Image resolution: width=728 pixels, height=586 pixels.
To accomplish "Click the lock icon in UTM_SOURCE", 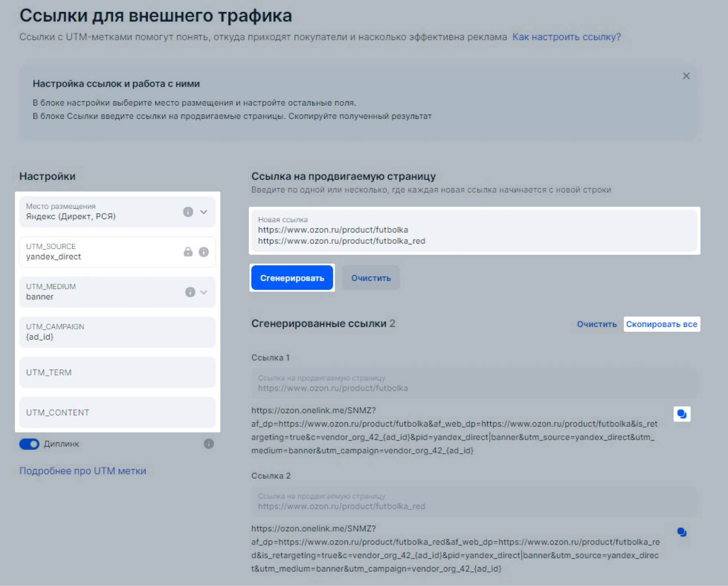I will (x=188, y=252).
